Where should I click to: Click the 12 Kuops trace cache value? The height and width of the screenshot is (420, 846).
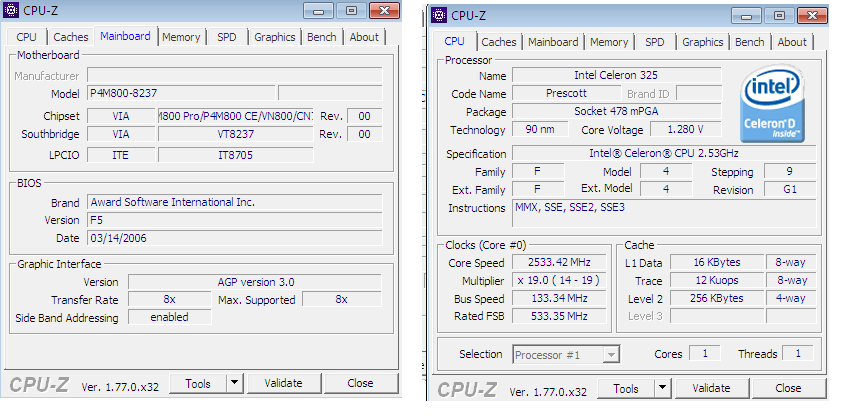coord(717,280)
